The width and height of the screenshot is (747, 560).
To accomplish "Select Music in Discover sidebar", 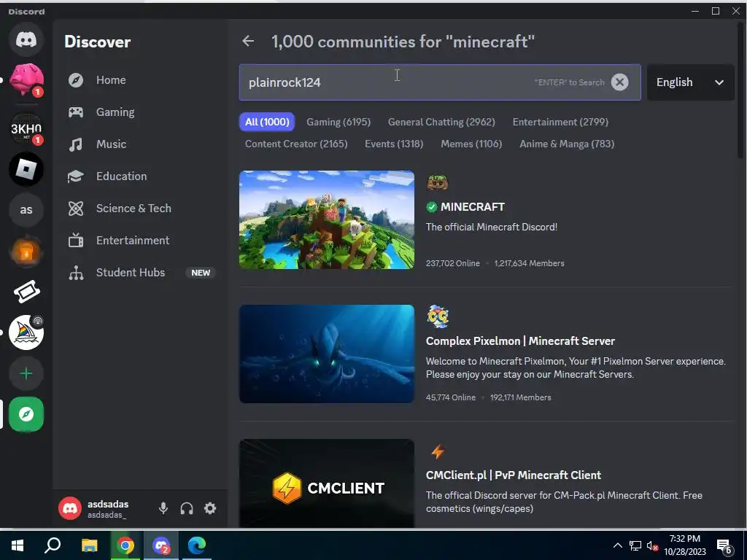I will [x=141, y=144].
